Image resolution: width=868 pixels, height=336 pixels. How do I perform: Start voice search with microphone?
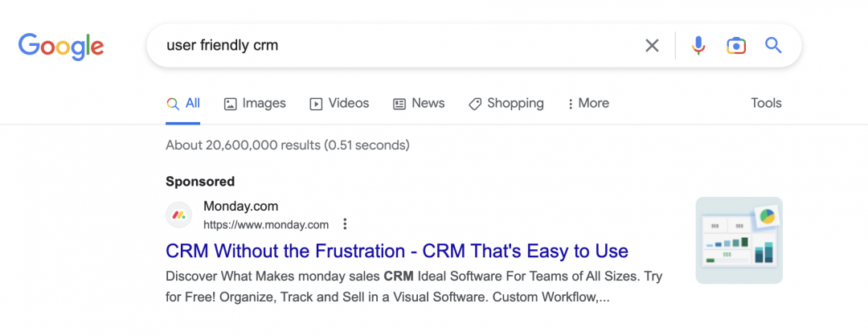(698, 46)
